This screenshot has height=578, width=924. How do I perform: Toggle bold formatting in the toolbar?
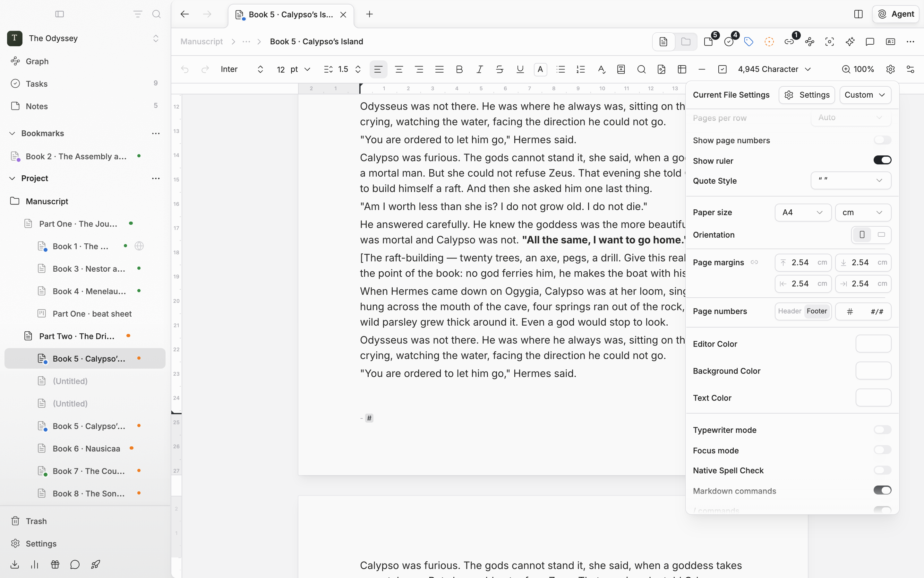click(459, 69)
